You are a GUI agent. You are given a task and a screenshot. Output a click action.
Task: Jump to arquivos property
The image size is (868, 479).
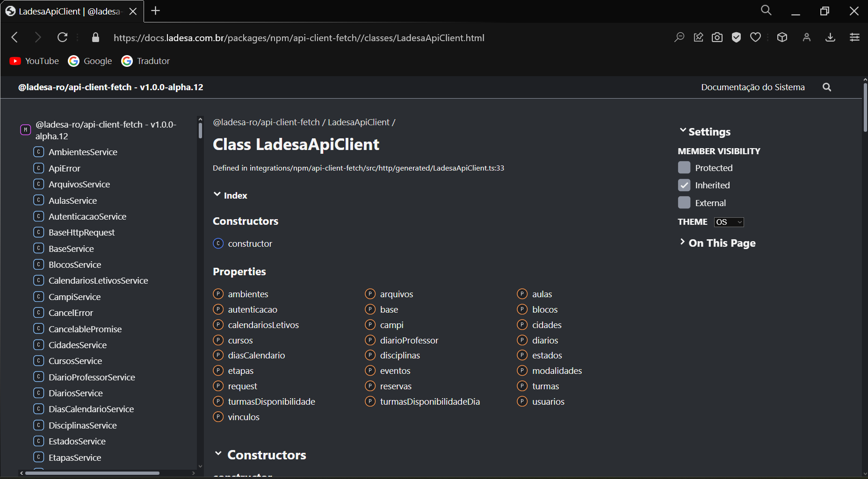click(390, 294)
